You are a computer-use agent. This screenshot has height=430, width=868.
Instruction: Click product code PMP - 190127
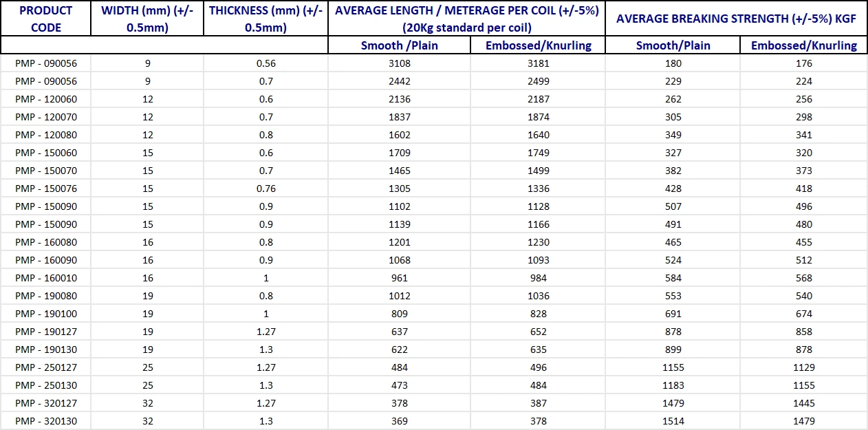click(x=46, y=332)
